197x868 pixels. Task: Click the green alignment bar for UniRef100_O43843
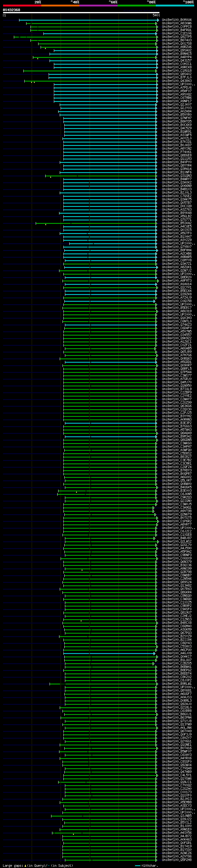[91, 81]
